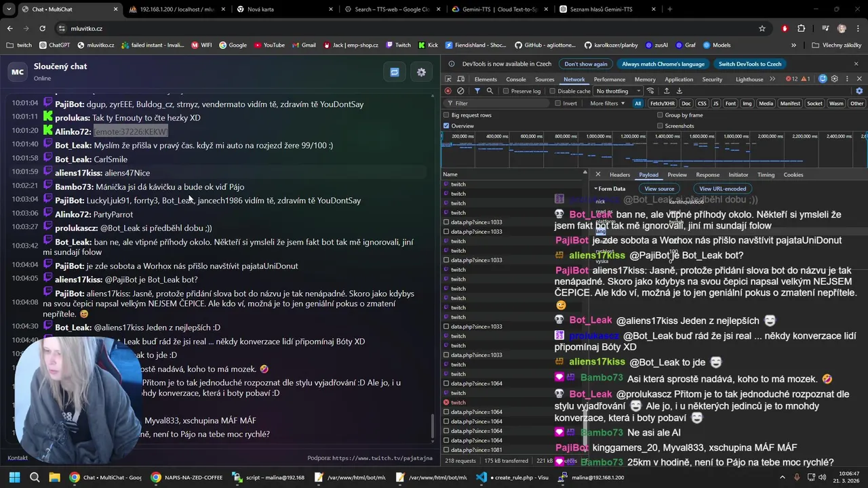
Task: Open the Preview tab of request
Action: 677,175
